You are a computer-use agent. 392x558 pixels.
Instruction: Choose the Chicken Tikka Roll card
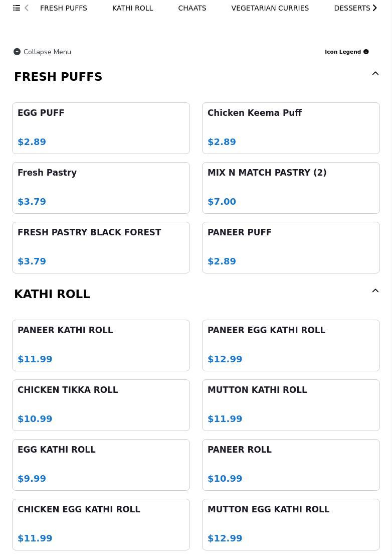tap(101, 405)
